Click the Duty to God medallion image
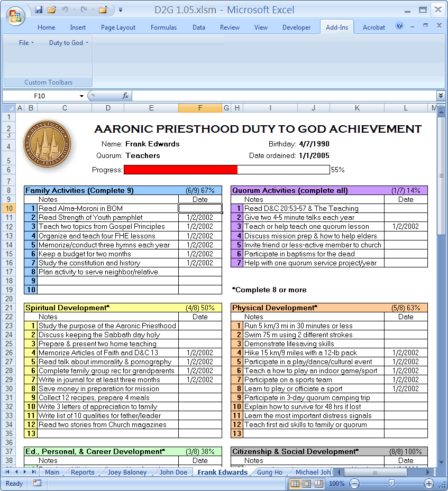This screenshot has width=448, height=491. pyautogui.click(x=47, y=144)
